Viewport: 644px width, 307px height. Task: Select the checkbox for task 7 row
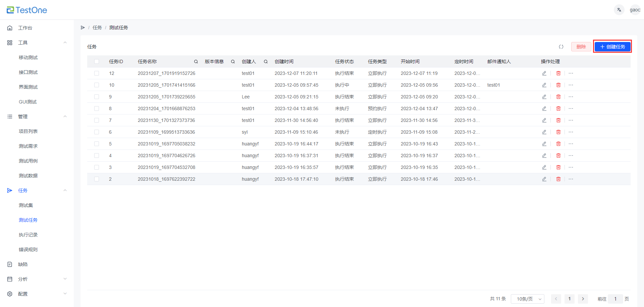point(97,120)
